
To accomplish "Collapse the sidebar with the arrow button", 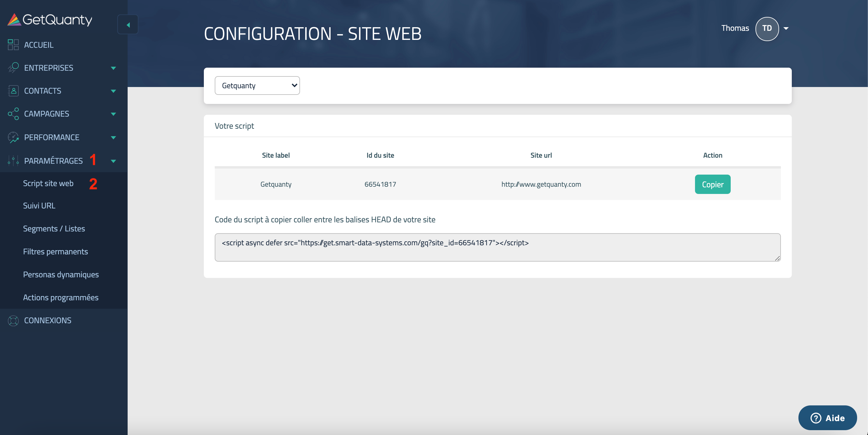I will tap(128, 24).
